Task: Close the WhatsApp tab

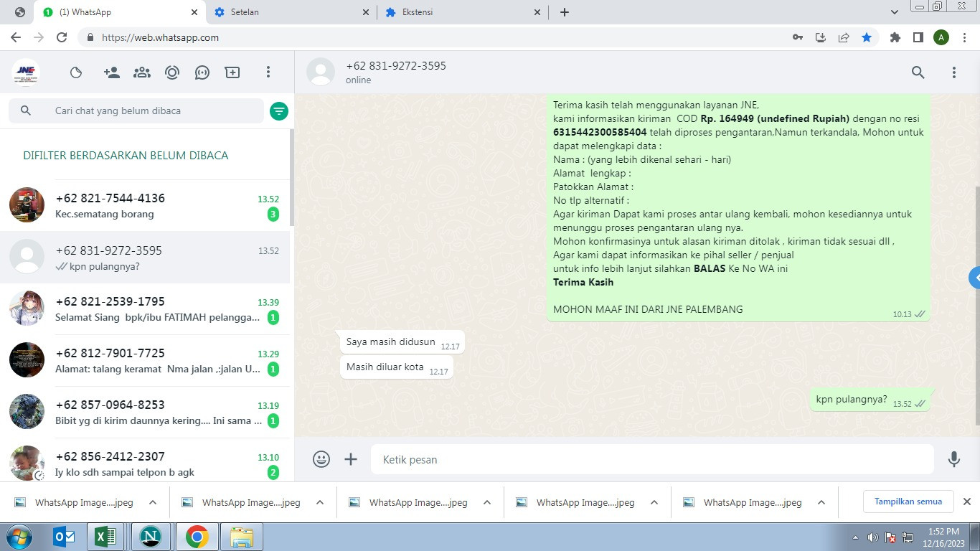Action: [194, 12]
